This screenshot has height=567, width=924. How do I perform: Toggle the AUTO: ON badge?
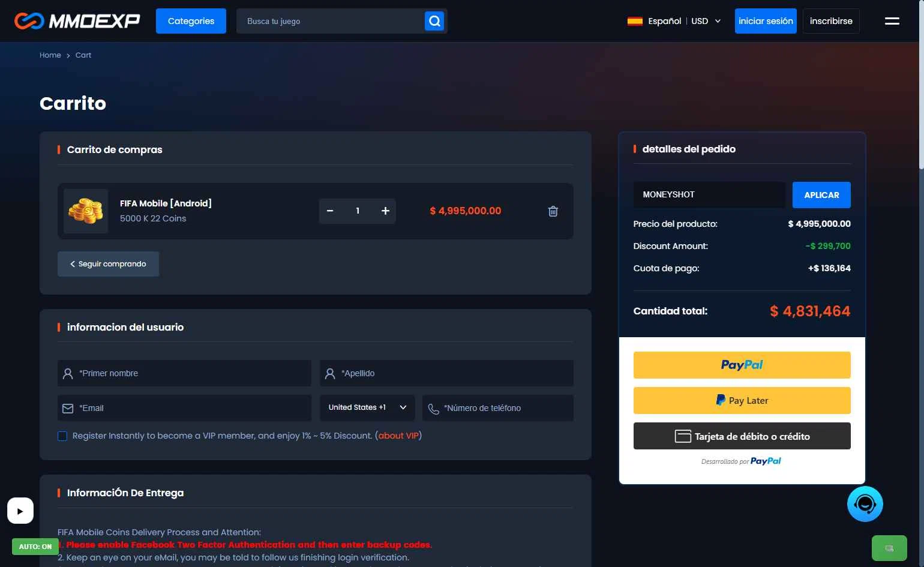point(35,547)
